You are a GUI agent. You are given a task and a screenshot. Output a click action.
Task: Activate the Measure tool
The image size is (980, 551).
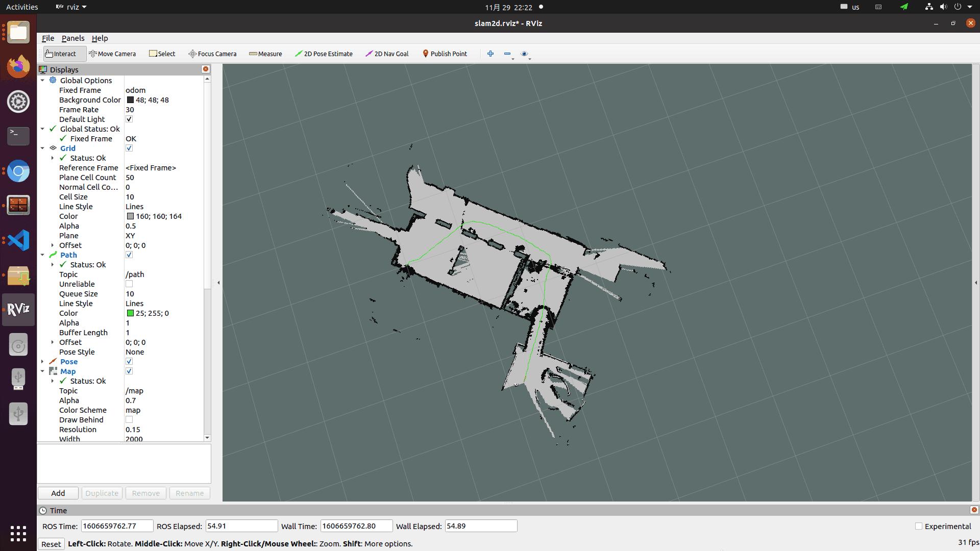pyautogui.click(x=265, y=54)
